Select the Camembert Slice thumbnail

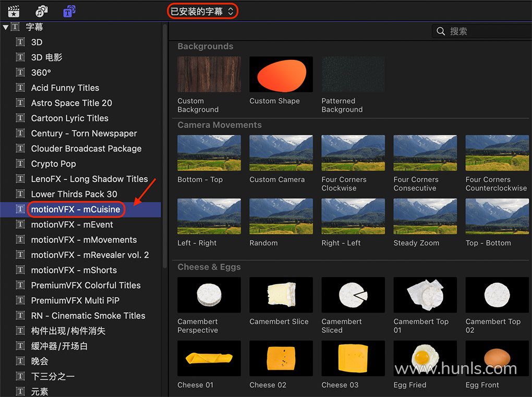point(281,295)
